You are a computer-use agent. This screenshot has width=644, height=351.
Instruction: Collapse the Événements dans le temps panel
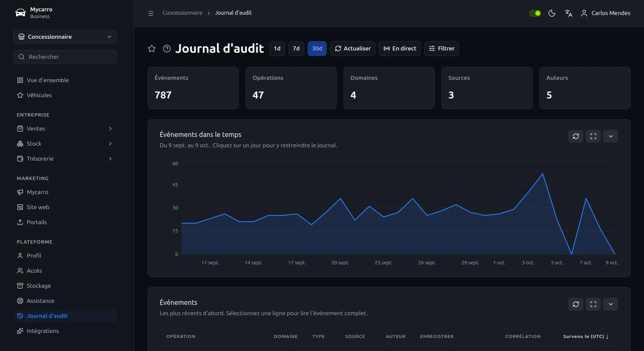pos(611,136)
